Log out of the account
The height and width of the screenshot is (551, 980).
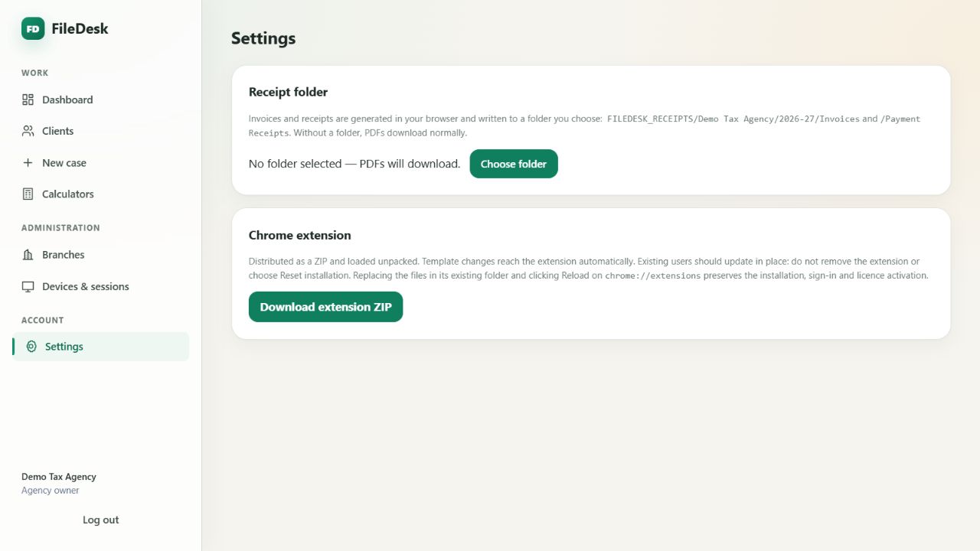click(x=101, y=520)
